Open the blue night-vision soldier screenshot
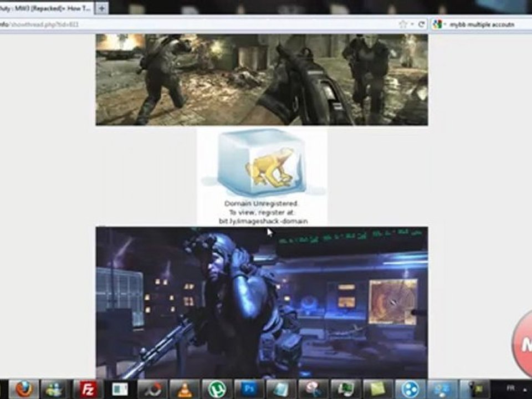 262,303
